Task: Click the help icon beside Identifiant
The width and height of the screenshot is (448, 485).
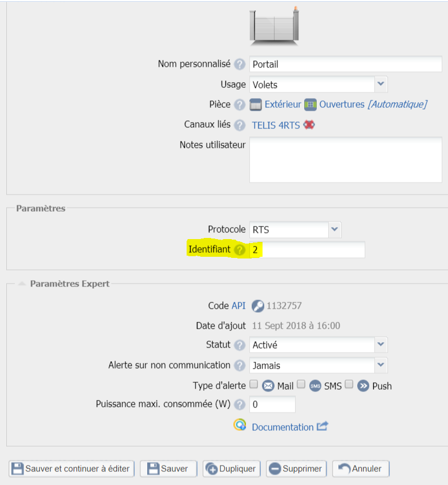Action: click(239, 249)
